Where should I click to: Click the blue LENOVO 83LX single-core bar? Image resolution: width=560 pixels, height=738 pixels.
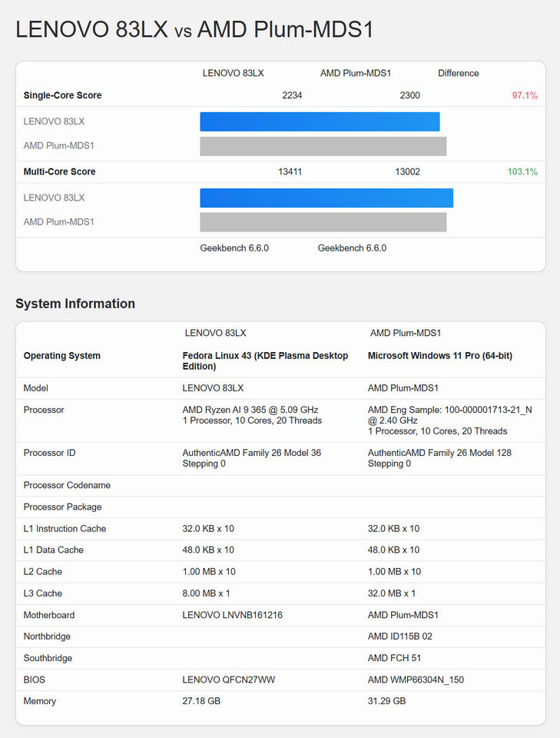320,121
